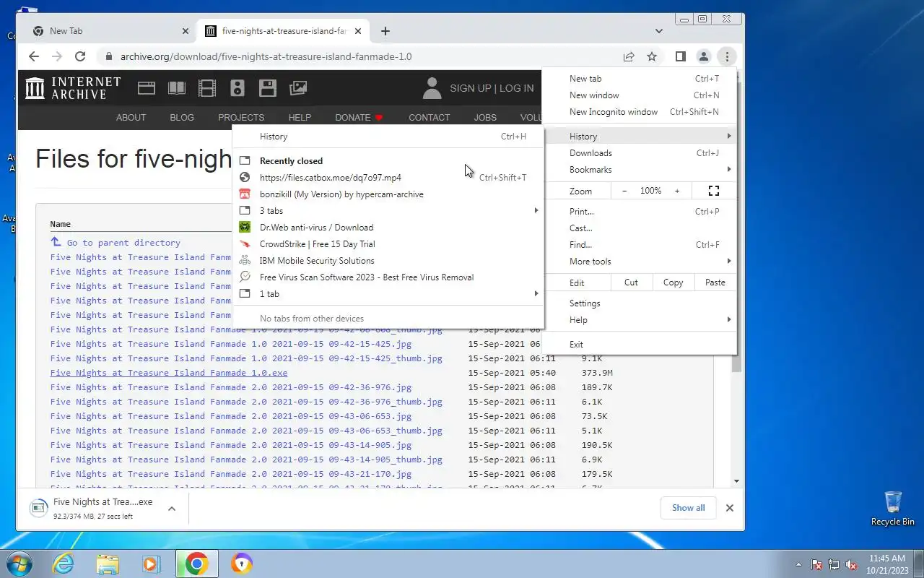Open the Recycle Bin desktop icon

tap(893, 509)
